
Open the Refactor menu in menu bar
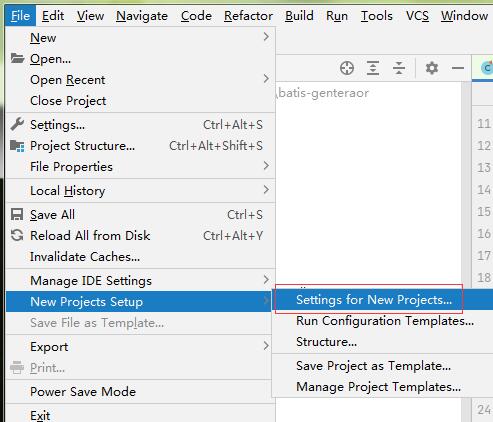point(248,16)
